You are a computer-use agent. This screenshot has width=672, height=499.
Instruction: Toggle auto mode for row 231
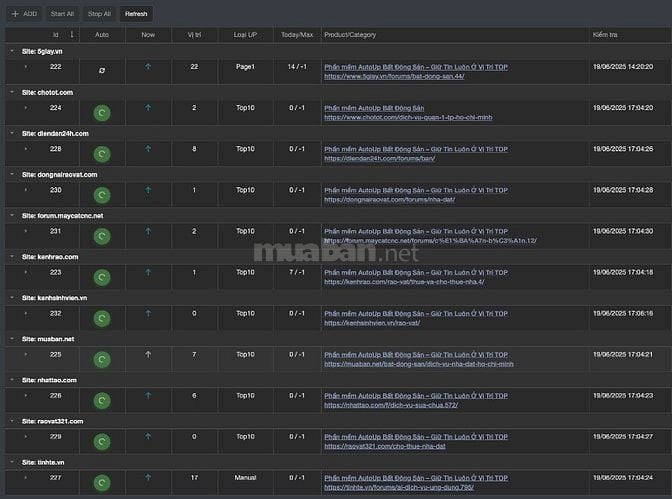tap(101, 236)
